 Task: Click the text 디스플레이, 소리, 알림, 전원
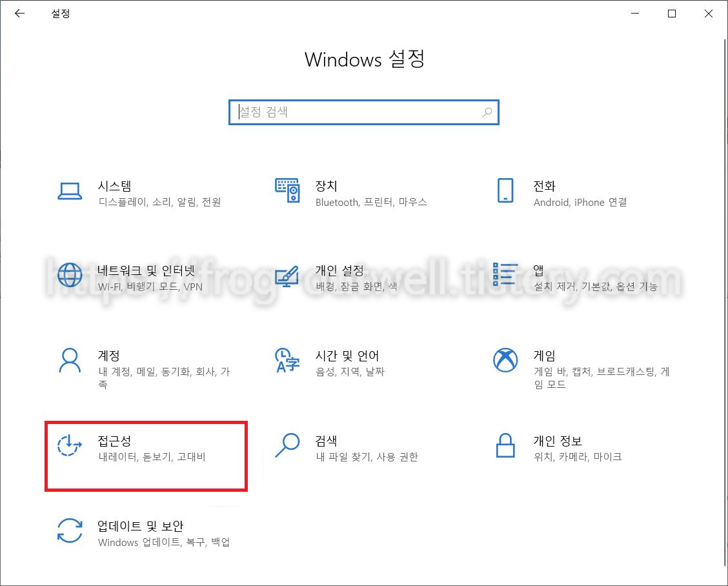[x=159, y=202]
